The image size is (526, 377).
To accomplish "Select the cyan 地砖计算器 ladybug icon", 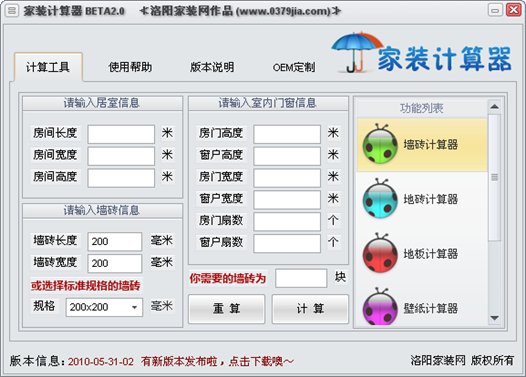I will [380, 199].
